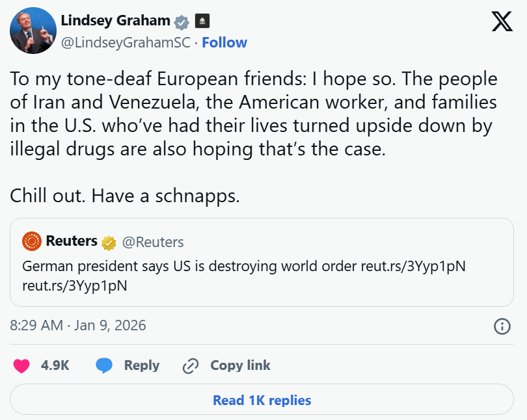Open the @Reuters handle
This screenshot has height=420, width=527.
click(153, 242)
